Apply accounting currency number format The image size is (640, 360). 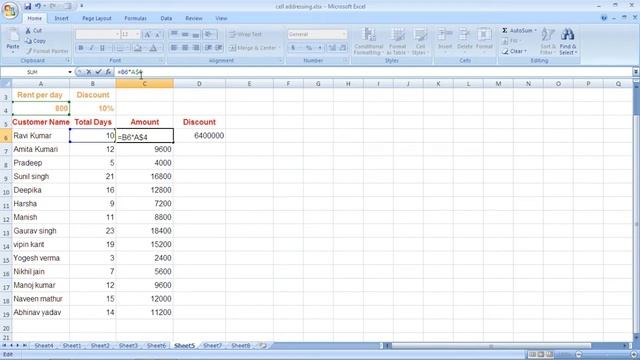coord(293,48)
